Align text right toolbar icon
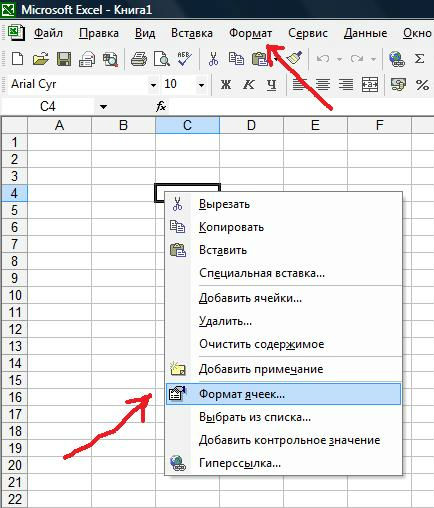This screenshot has height=508, width=434. coord(346,84)
